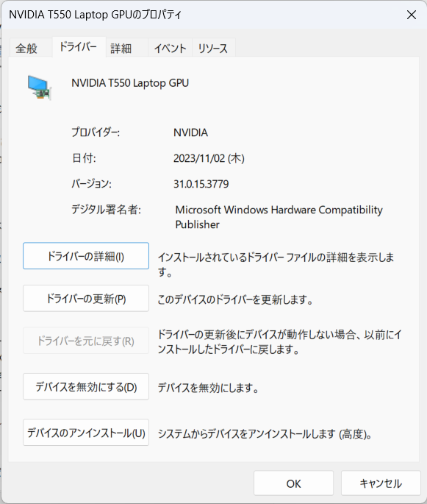Click the description システムからデバイスをアンインストールします (高度)。
Viewport: 427px width, 504px height.
(265, 434)
